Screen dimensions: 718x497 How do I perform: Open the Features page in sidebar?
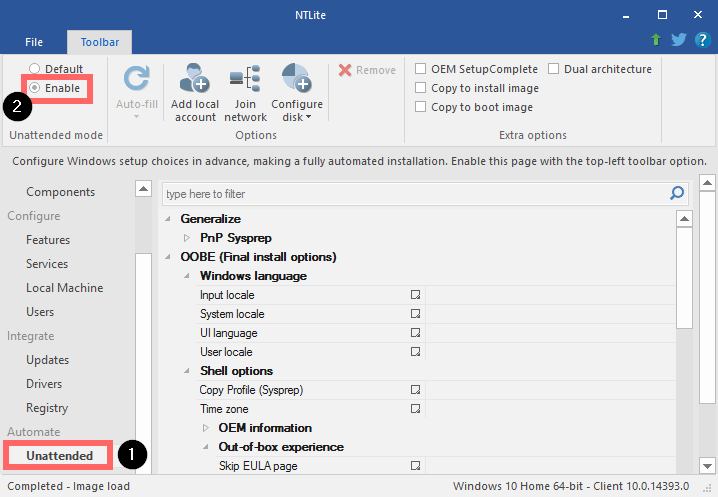[48, 240]
